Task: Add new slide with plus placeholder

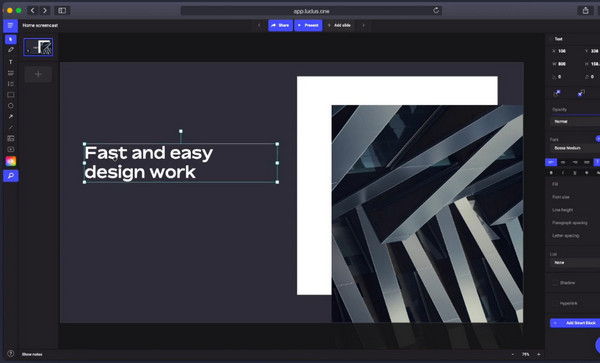Action: click(38, 74)
